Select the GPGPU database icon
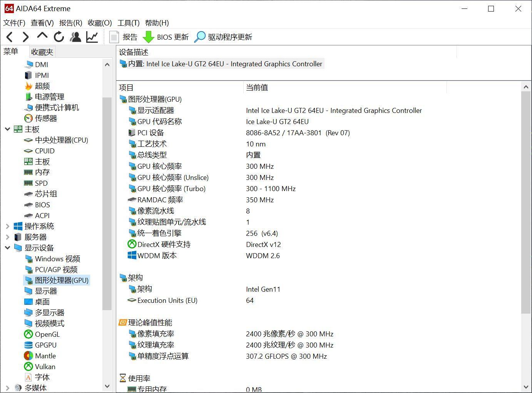 click(28, 345)
